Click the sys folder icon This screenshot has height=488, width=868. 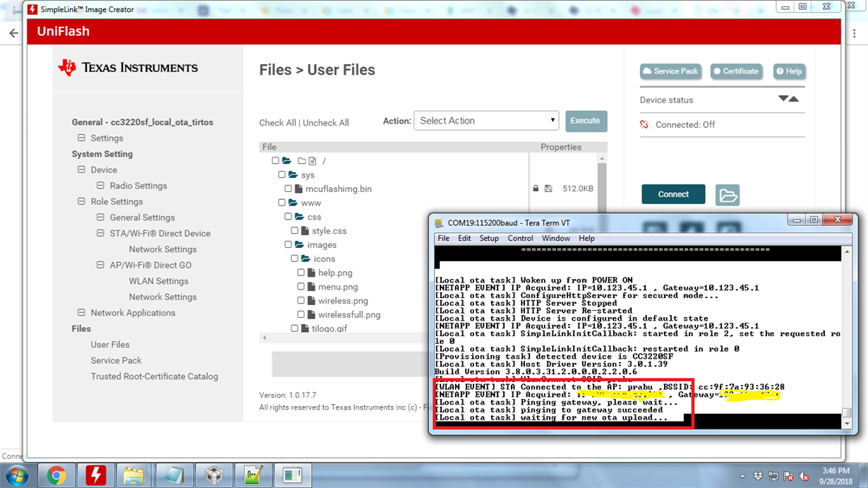click(293, 174)
